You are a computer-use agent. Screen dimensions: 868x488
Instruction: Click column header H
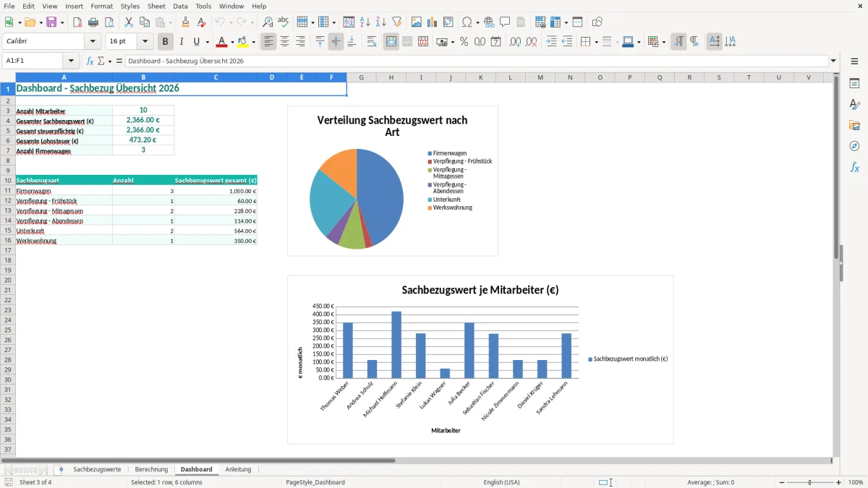pyautogui.click(x=391, y=77)
